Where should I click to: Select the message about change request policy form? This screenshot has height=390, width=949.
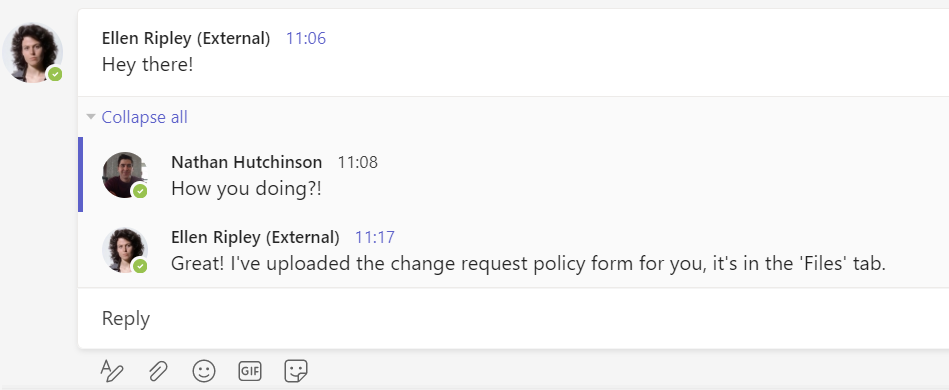pyautogui.click(x=528, y=263)
